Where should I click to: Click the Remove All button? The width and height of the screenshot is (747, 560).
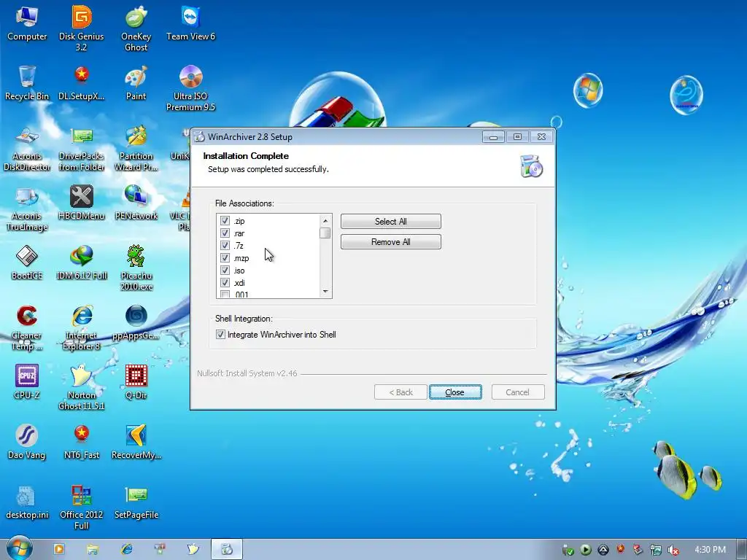click(391, 242)
